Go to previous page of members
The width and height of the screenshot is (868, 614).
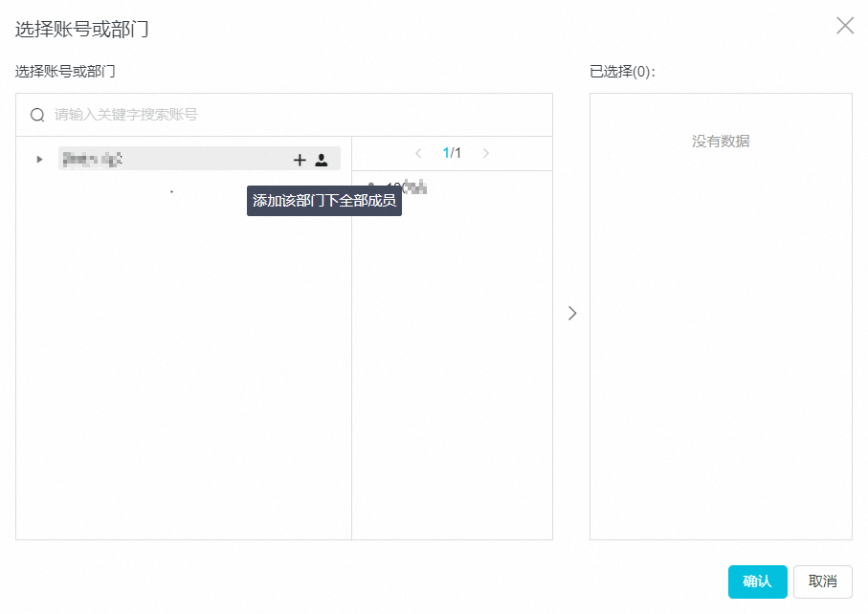pyautogui.click(x=418, y=153)
